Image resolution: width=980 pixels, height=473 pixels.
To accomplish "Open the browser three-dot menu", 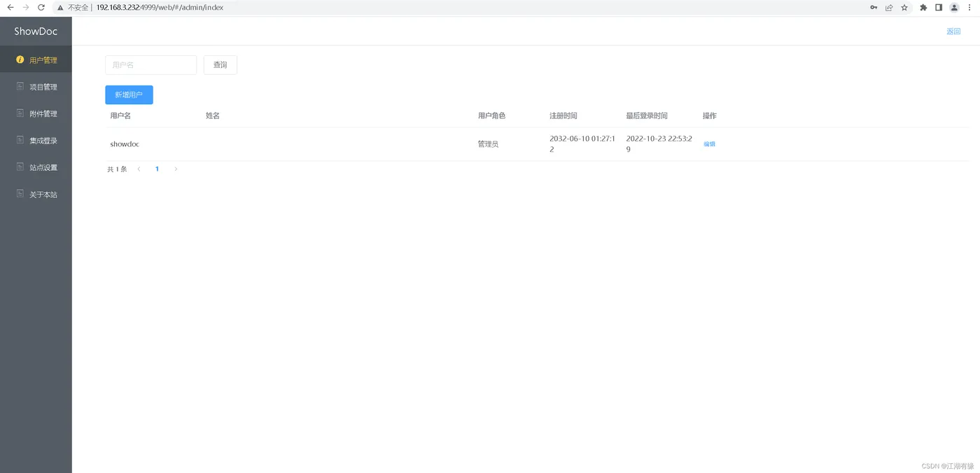I will click(x=969, y=8).
